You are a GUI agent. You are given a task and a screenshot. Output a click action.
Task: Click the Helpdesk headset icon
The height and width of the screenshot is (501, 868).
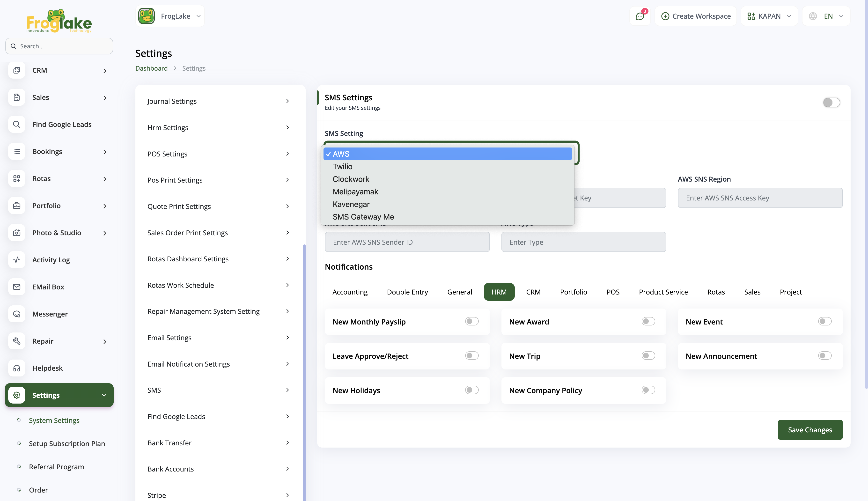[16, 368]
